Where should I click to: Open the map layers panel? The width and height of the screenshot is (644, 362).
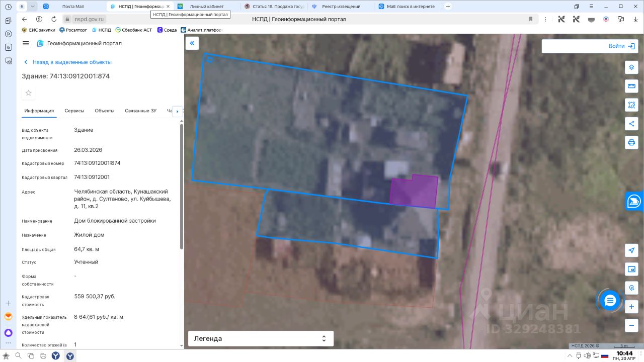click(x=631, y=67)
